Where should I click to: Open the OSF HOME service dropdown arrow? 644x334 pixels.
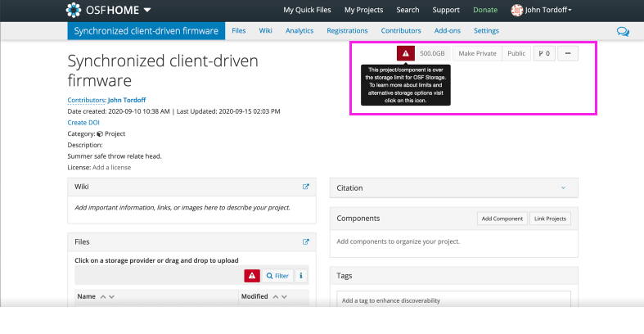(x=147, y=10)
